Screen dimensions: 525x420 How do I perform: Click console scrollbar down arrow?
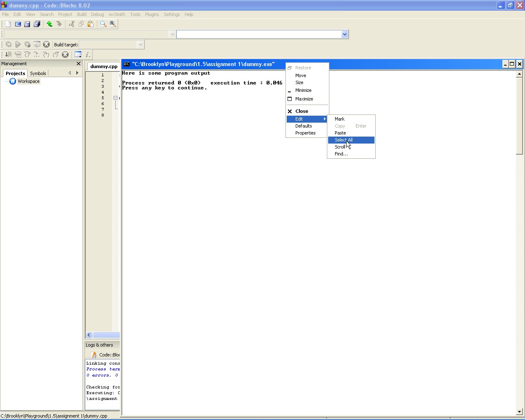(x=519, y=411)
